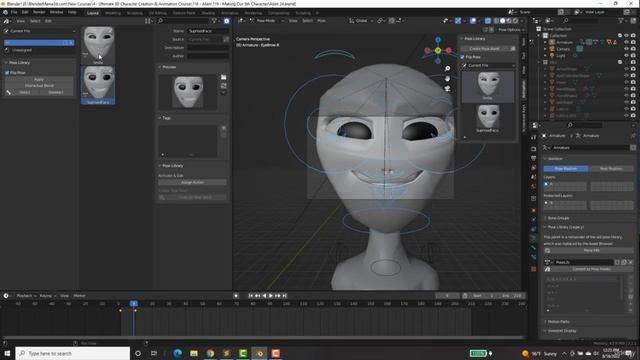The height and width of the screenshot is (360, 640).
Task: Disable render for Armature in the outliner
Action: point(633,42)
